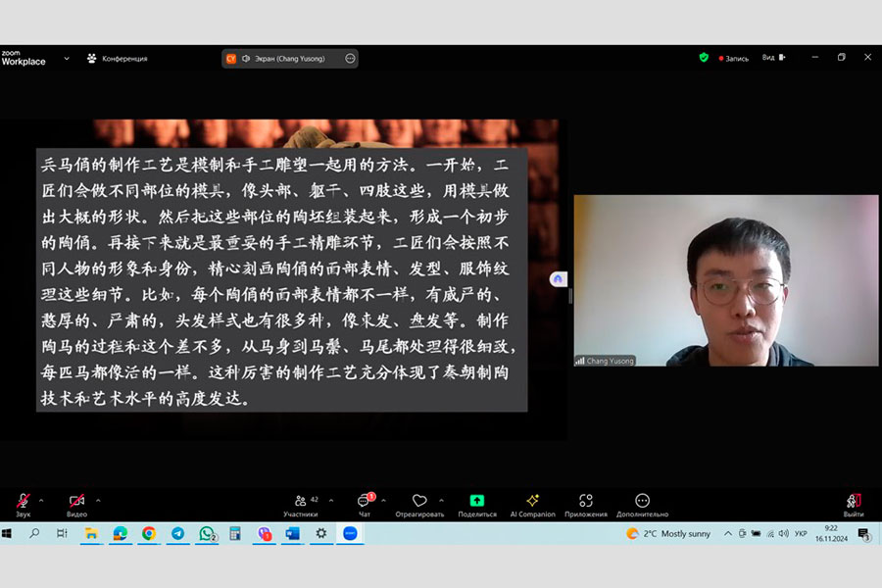Click the shared slide text area
The height and width of the screenshot is (588, 882).
click(282, 279)
